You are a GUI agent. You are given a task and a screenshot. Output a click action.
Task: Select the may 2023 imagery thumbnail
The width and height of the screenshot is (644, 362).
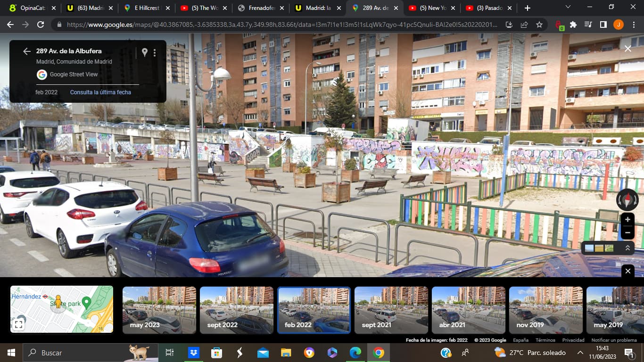pyautogui.click(x=159, y=310)
